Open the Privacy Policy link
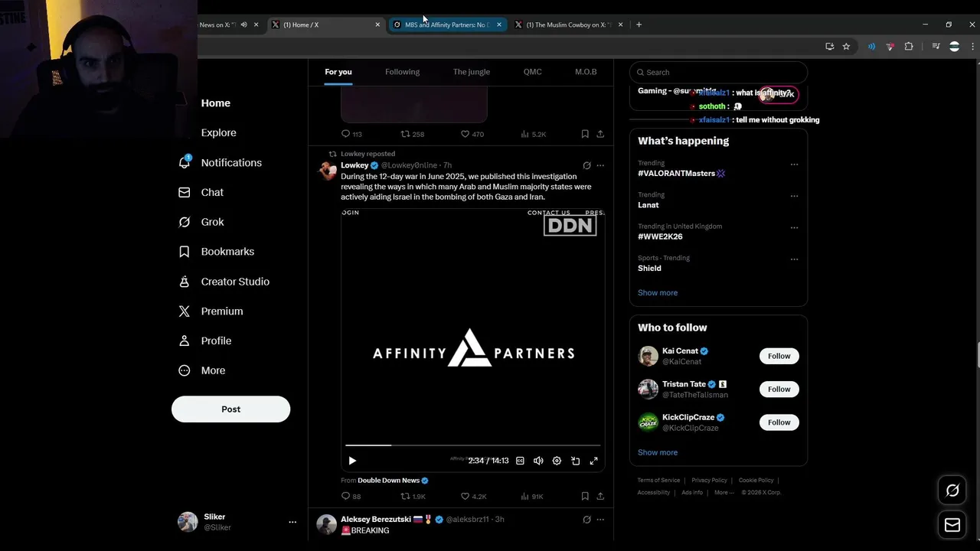 coord(709,481)
